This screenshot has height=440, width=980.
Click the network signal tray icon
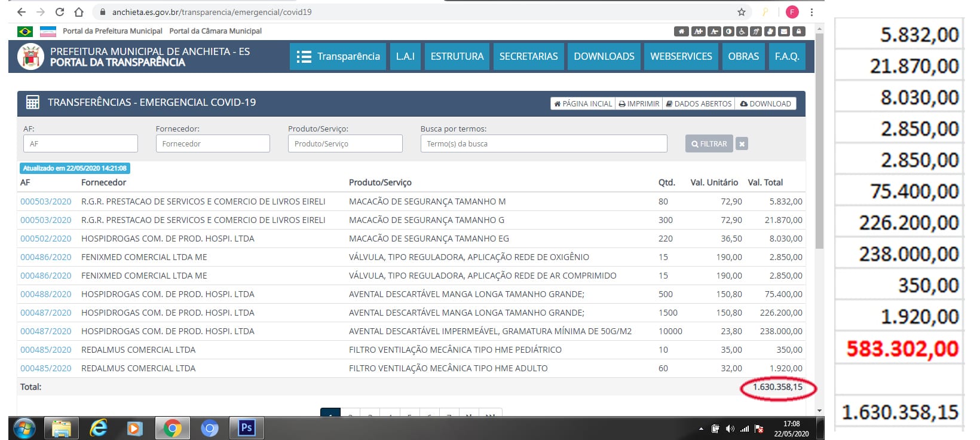pyautogui.click(x=745, y=429)
